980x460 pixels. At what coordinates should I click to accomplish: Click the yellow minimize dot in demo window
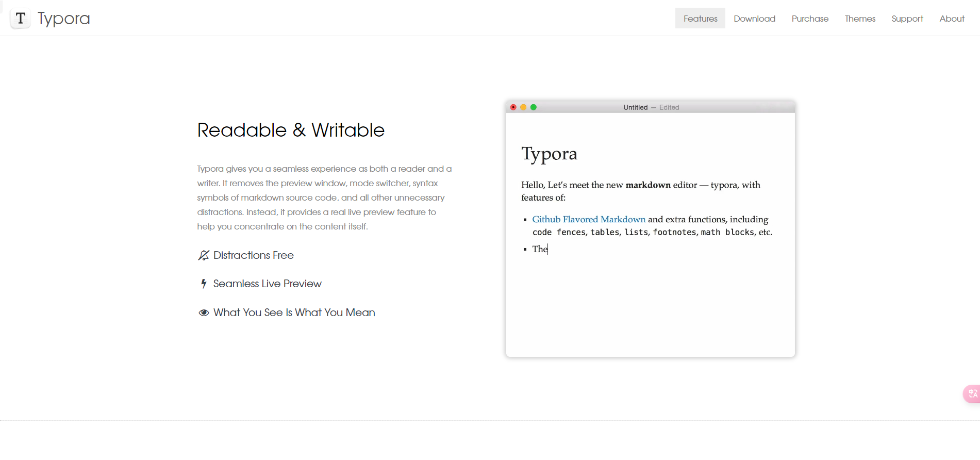[523, 107]
